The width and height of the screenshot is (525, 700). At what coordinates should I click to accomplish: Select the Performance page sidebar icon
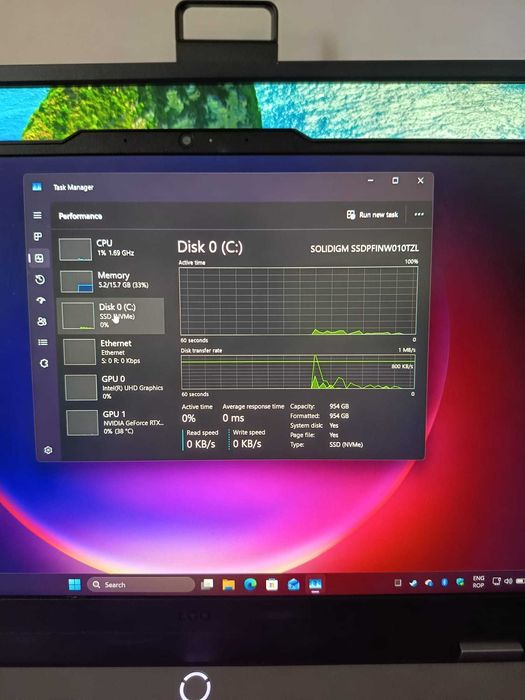pyautogui.click(x=39, y=258)
